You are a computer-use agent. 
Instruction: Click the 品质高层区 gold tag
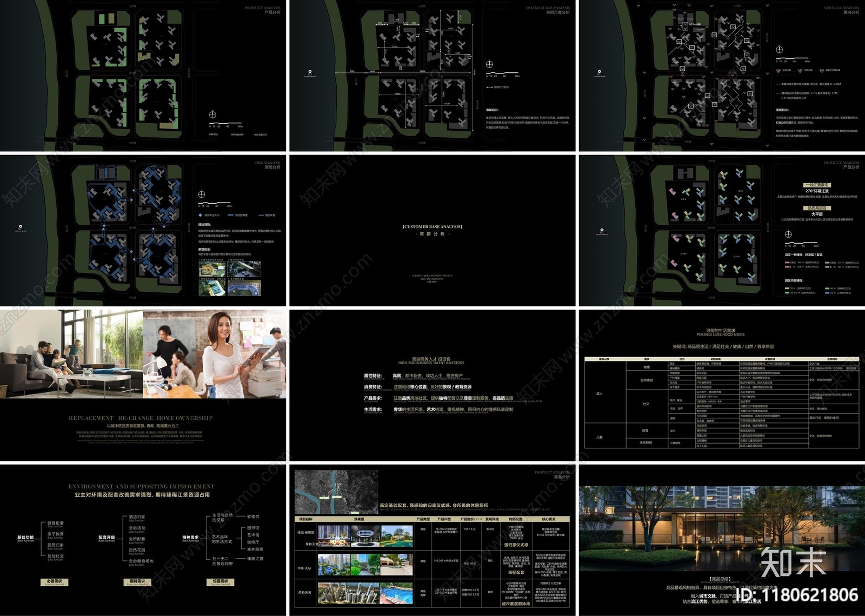point(817,208)
